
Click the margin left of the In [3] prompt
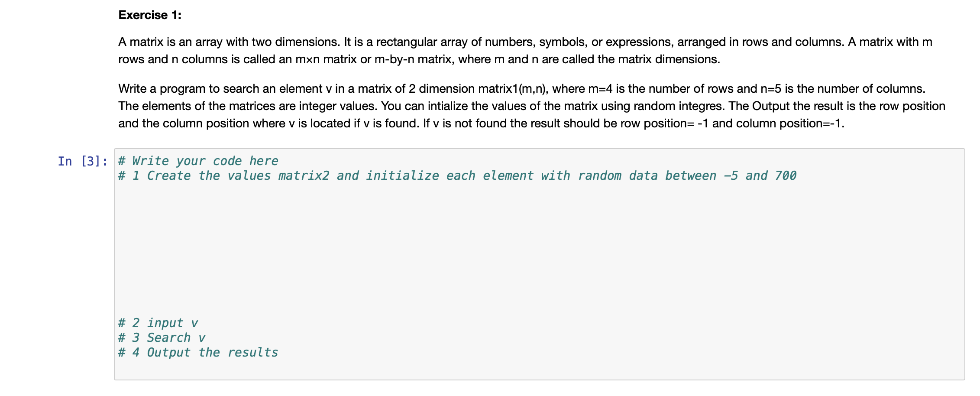[30, 161]
